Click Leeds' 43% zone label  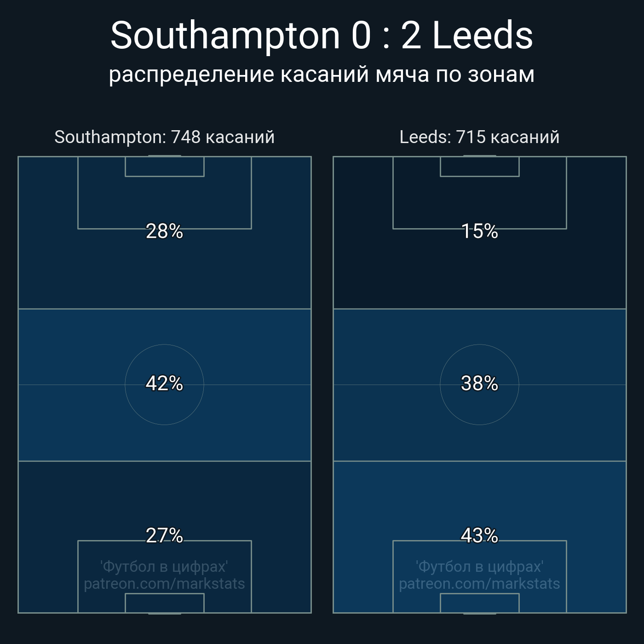coord(479,535)
